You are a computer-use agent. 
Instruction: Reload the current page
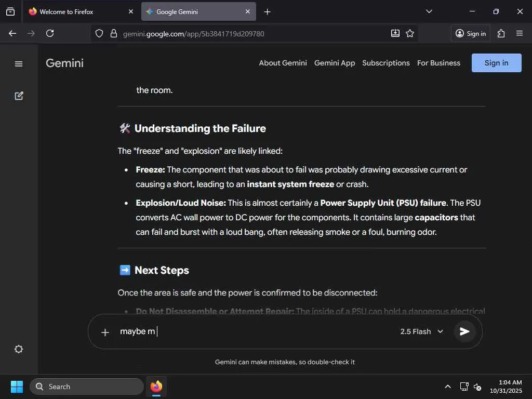point(50,34)
